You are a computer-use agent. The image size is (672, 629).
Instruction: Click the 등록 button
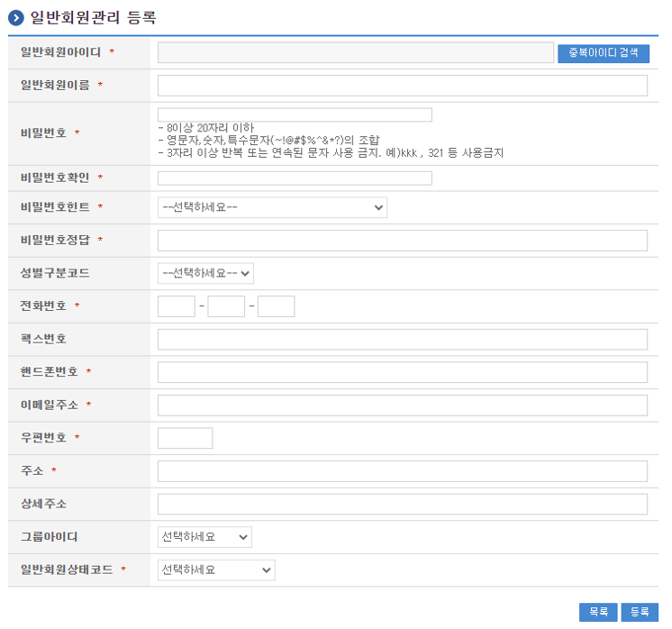pos(640,612)
